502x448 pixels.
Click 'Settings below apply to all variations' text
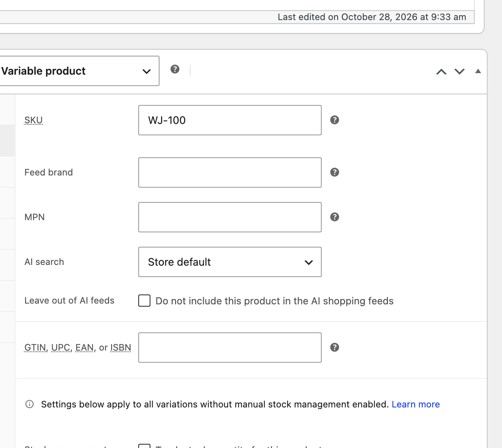215,404
